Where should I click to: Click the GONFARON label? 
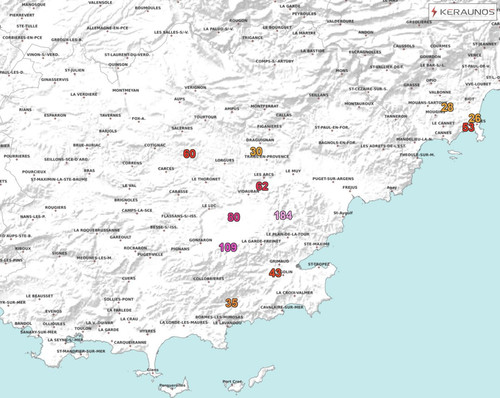tap(200, 240)
